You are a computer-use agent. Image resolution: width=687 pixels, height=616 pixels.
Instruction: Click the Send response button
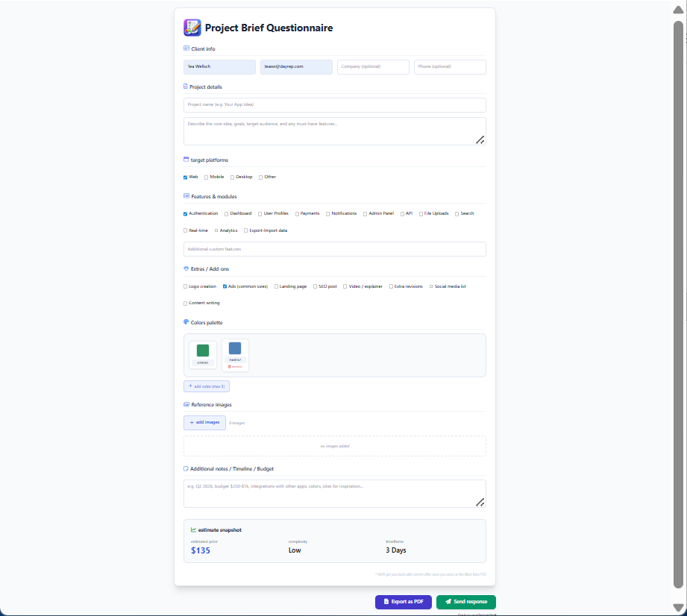click(465, 602)
